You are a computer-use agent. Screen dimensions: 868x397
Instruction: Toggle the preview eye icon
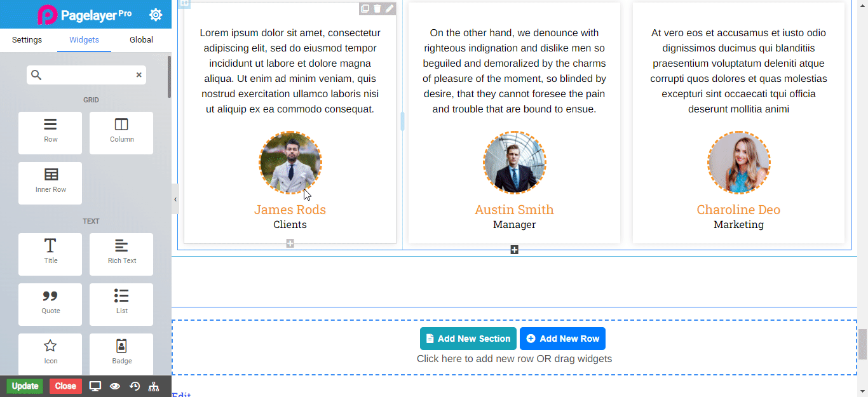[x=115, y=386]
